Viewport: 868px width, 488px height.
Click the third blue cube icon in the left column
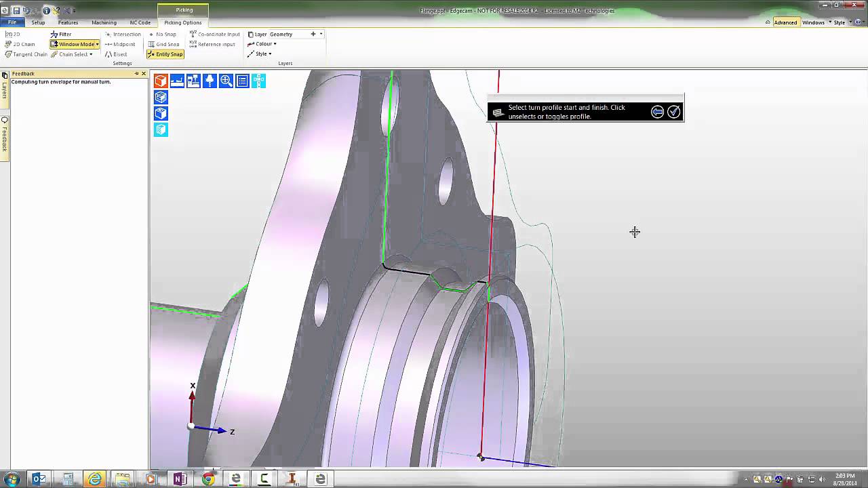click(x=161, y=114)
